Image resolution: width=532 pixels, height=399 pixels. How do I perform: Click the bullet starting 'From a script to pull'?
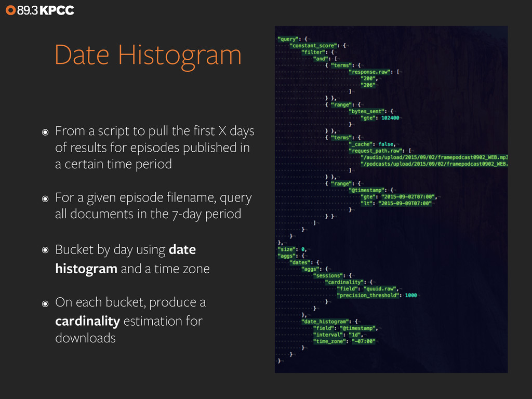[155, 147]
